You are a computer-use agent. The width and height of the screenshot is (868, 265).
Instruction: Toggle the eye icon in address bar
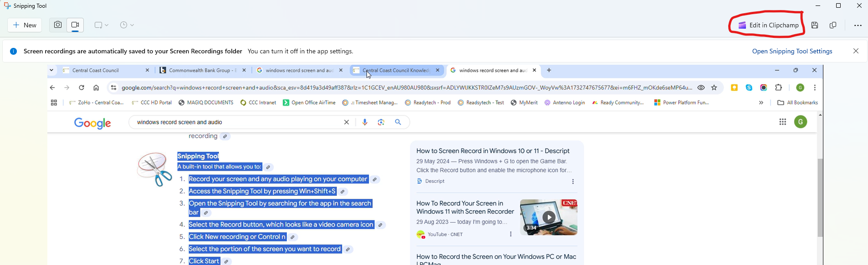pos(701,88)
